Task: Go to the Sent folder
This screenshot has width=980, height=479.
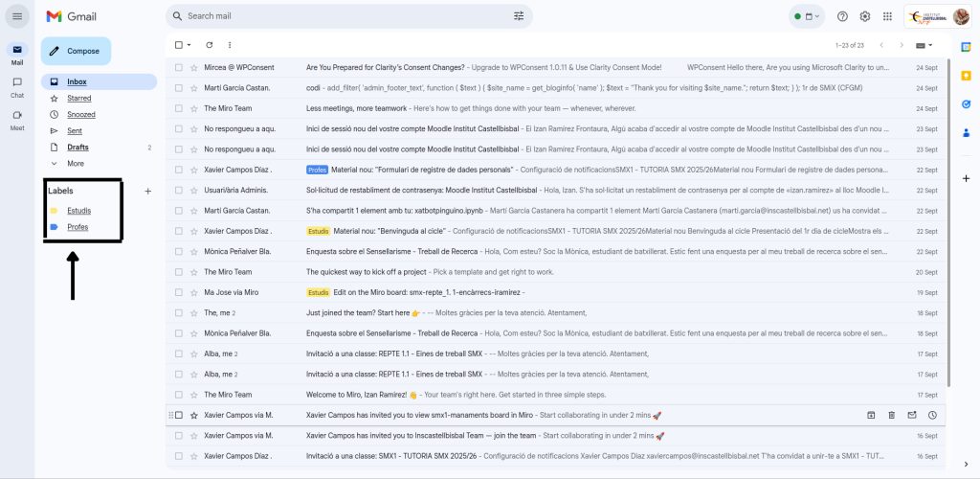Action: click(x=75, y=130)
